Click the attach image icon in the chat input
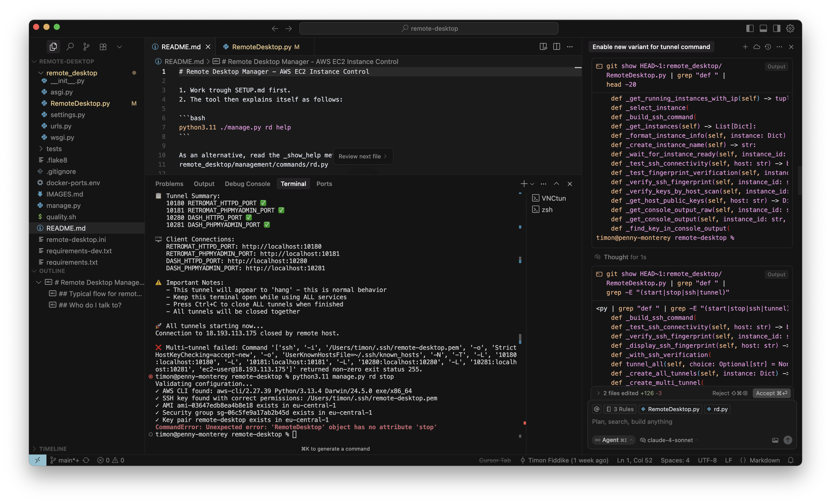 click(x=775, y=440)
